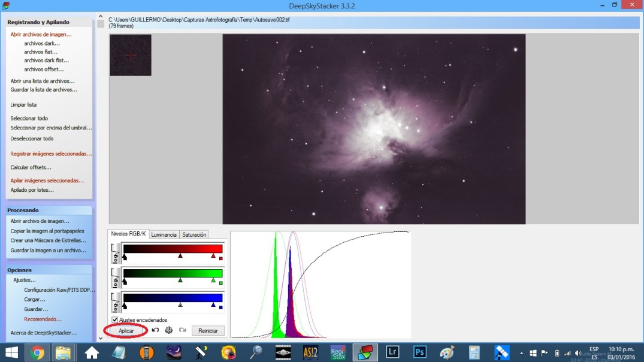Viewport: 644px width, 362px height.
Task: Redo the levels adjustment
Action: (x=182, y=330)
